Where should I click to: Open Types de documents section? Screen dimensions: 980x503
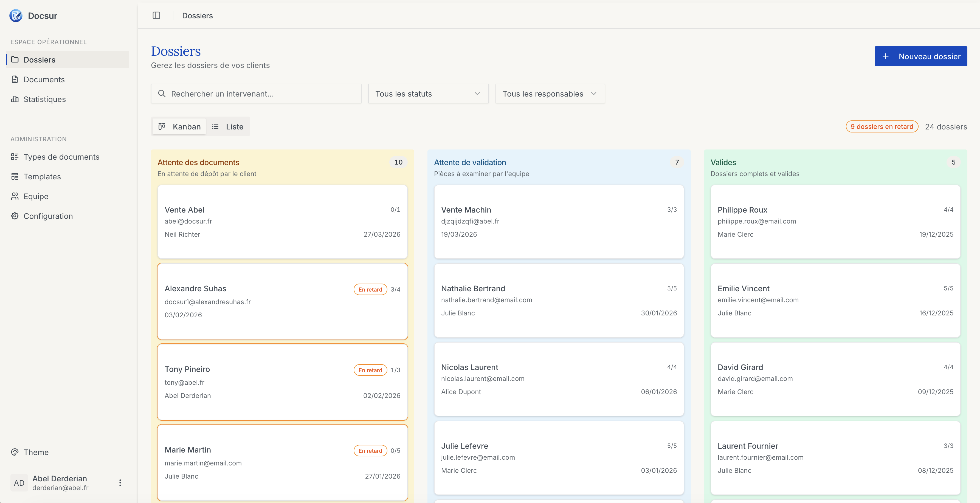[x=61, y=157]
